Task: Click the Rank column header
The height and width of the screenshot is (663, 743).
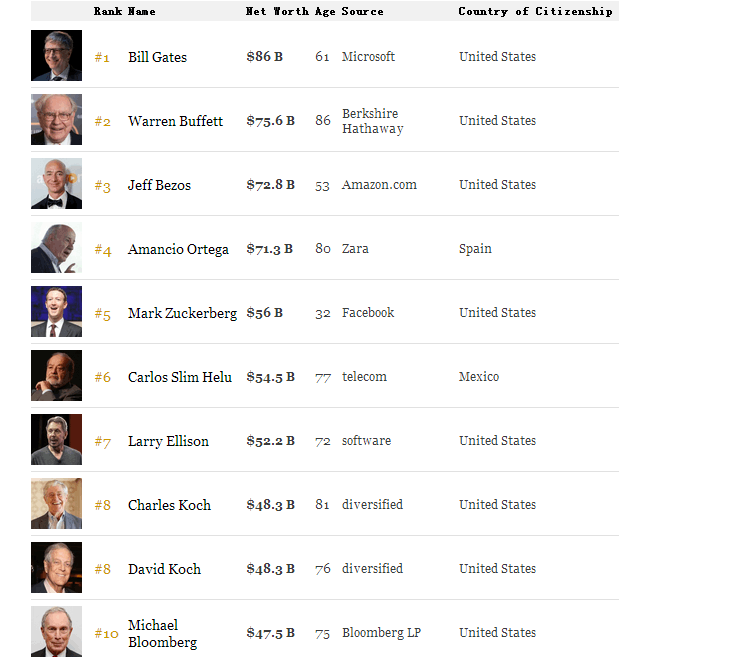Action: (108, 12)
